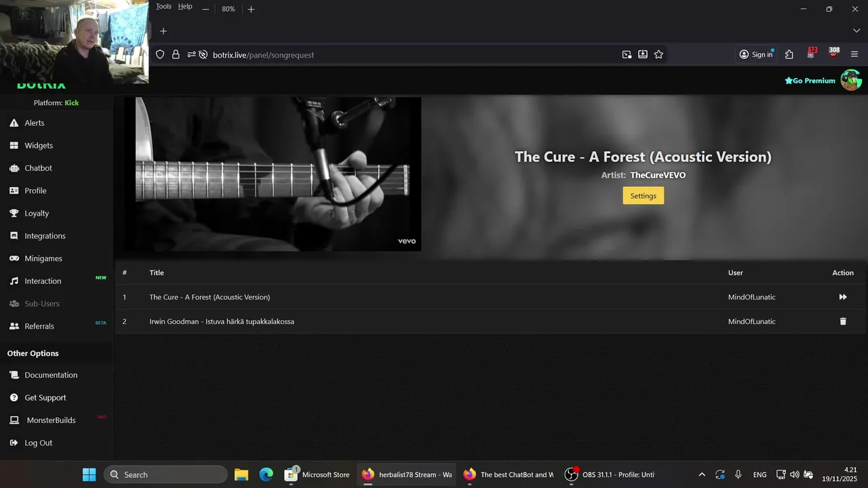Screen dimensions: 868x488
Task: Open a new tab with the plus button
Action: pyautogui.click(x=163, y=31)
